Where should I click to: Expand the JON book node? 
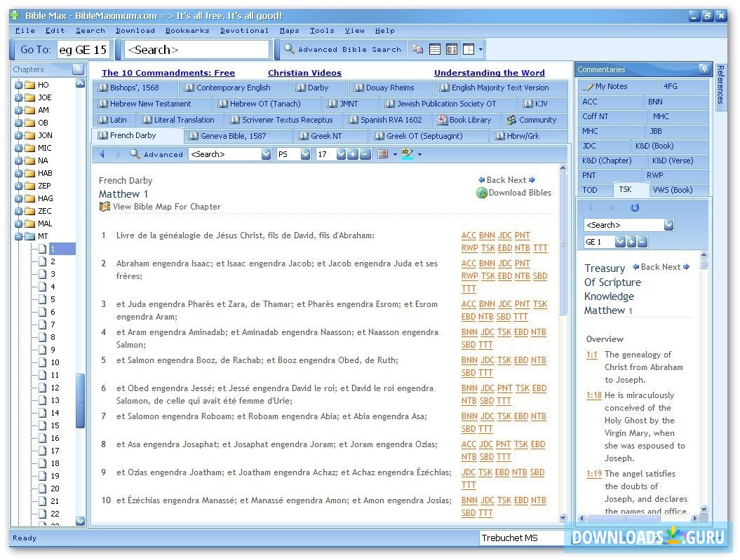(18, 135)
